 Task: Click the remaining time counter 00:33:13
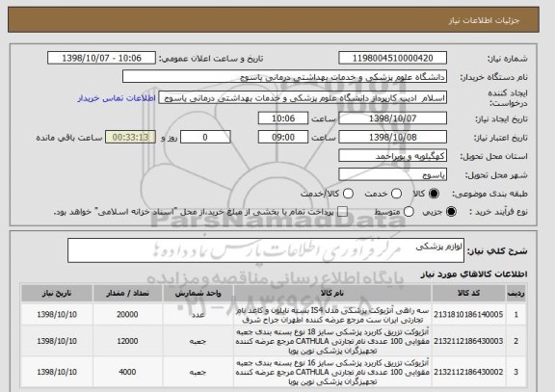tap(130, 137)
